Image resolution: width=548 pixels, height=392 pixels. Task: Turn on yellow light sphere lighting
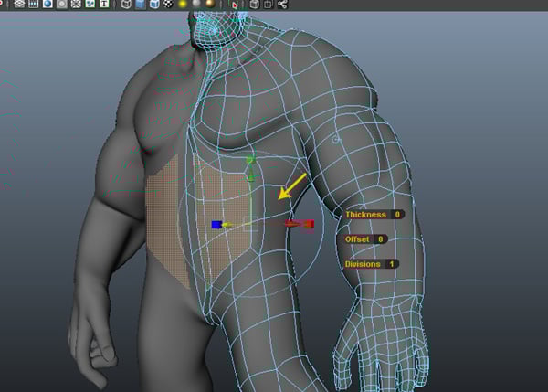(x=182, y=5)
